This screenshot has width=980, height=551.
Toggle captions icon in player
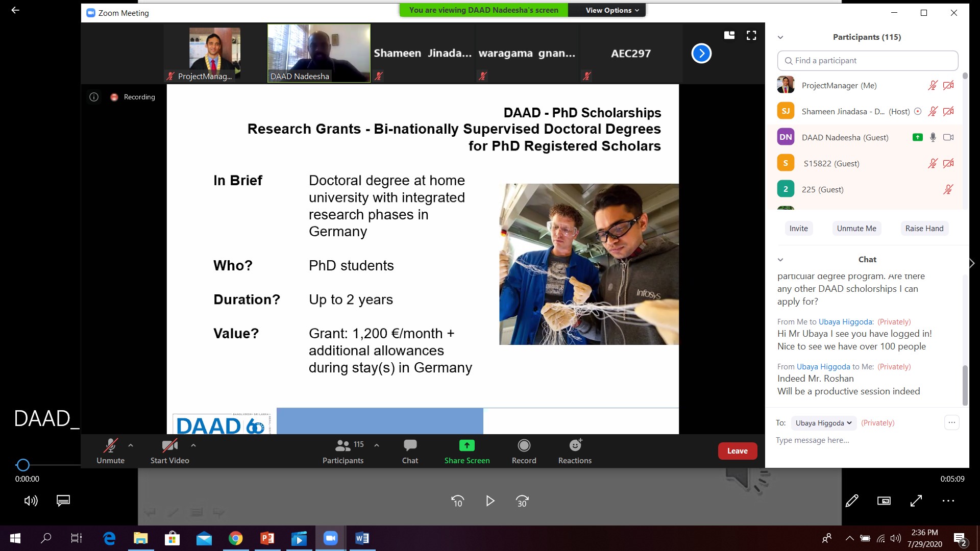(x=63, y=501)
